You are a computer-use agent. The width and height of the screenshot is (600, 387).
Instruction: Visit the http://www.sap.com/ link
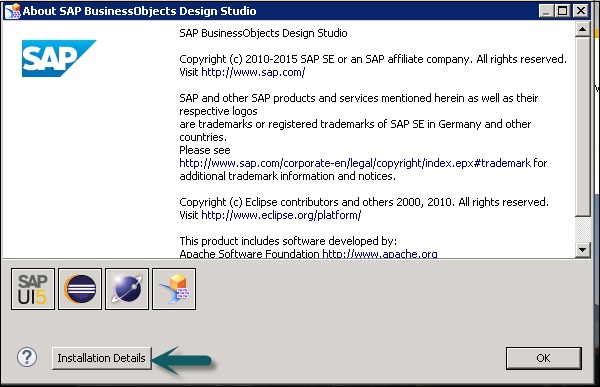(x=253, y=72)
